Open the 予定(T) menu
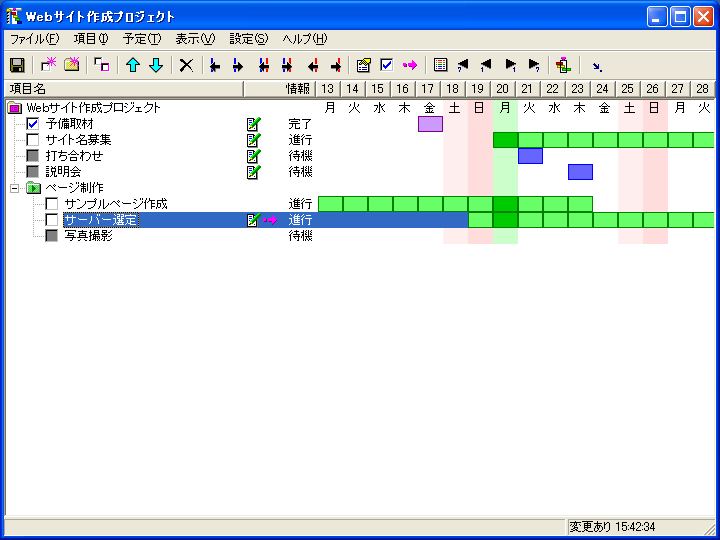This screenshot has width=720, height=540. (x=142, y=39)
